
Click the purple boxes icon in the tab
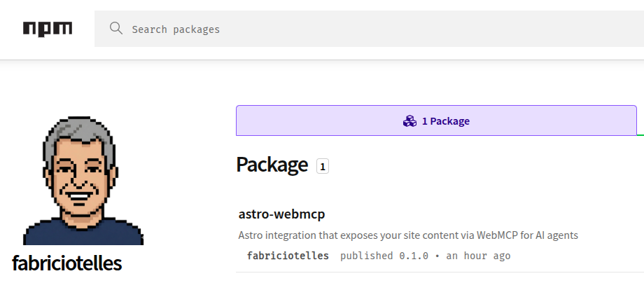tap(409, 121)
